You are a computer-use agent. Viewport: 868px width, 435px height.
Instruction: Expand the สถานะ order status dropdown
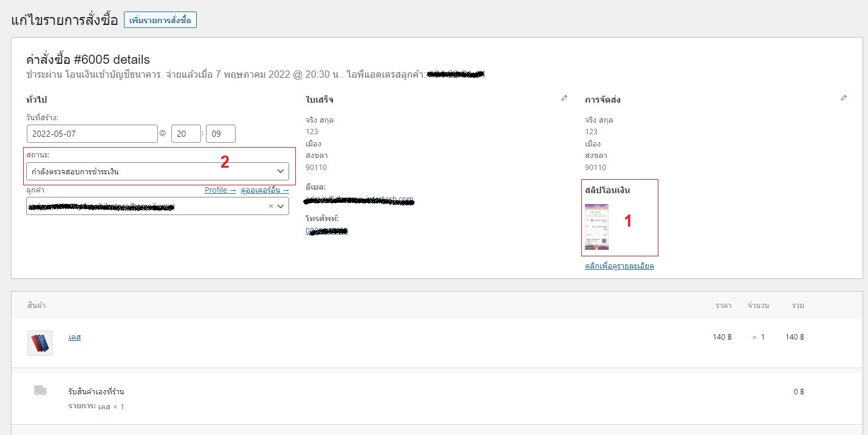click(157, 171)
